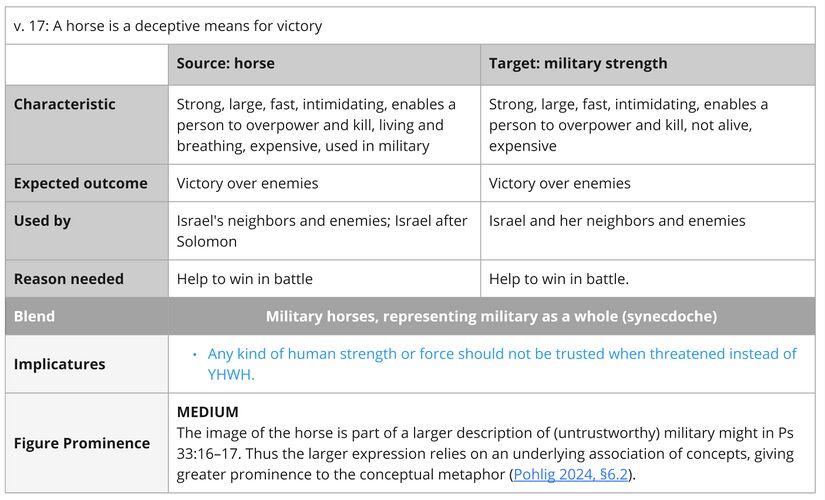Click the Implicatures row label
This screenshot has height=500, width=825.
(59, 364)
